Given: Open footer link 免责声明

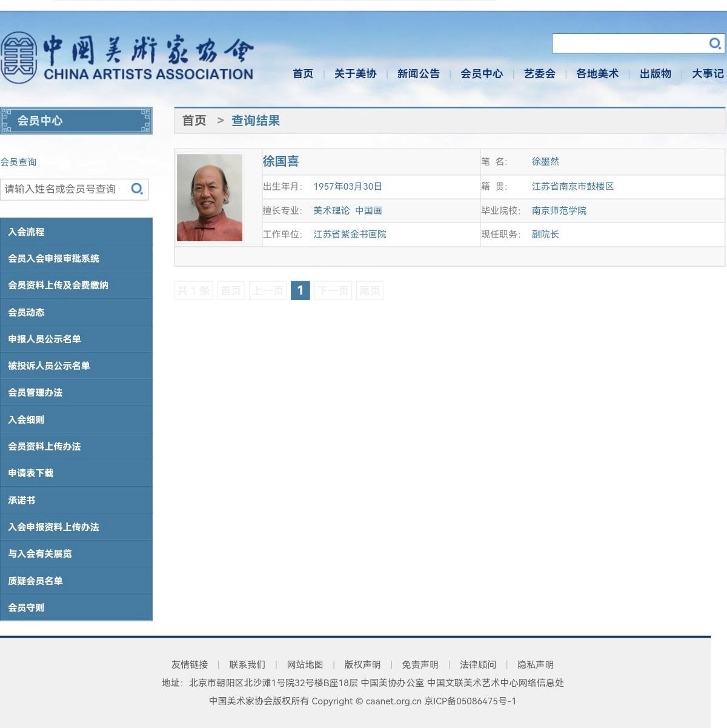Looking at the screenshot, I should pos(420,664).
